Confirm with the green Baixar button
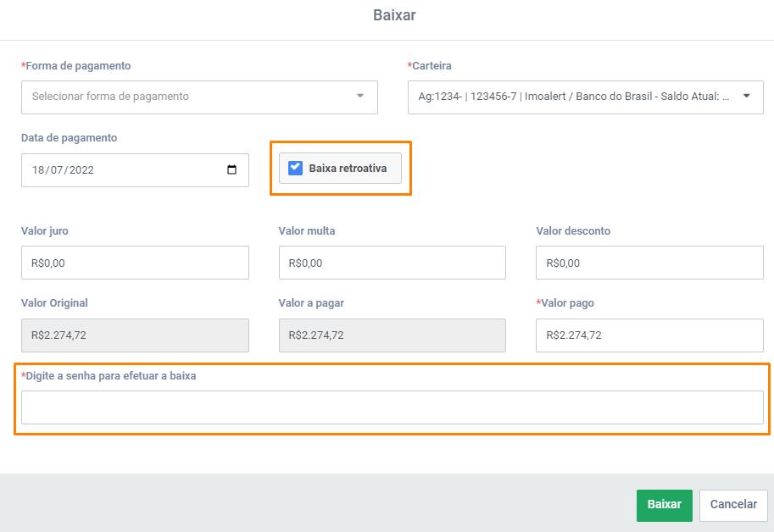Viewport: 774px width, 532px height. click(x=665, y=506)
